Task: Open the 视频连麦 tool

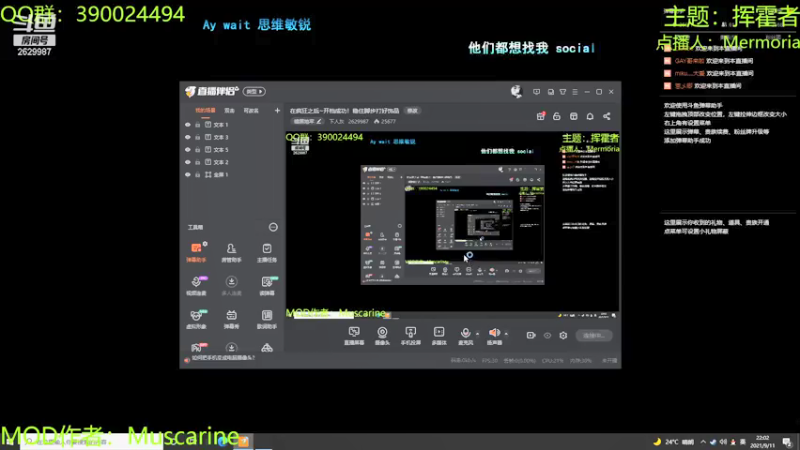Action: click(x=196, y=286)
